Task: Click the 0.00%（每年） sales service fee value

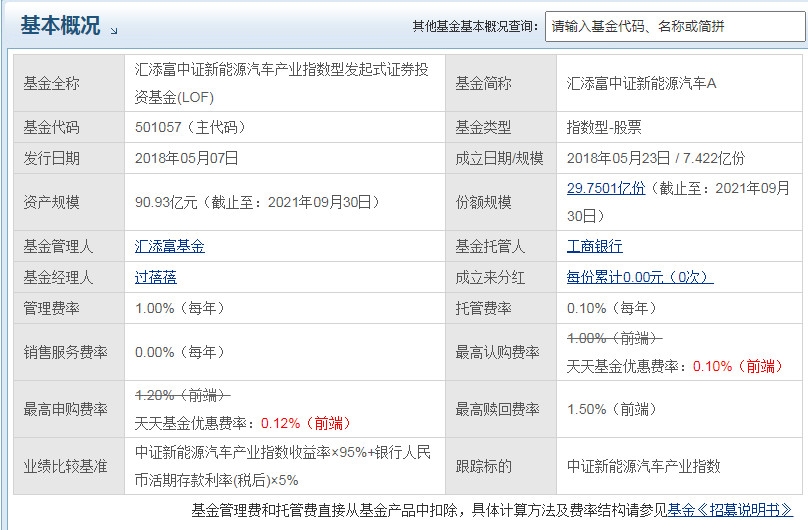Action: coord(179,352)
